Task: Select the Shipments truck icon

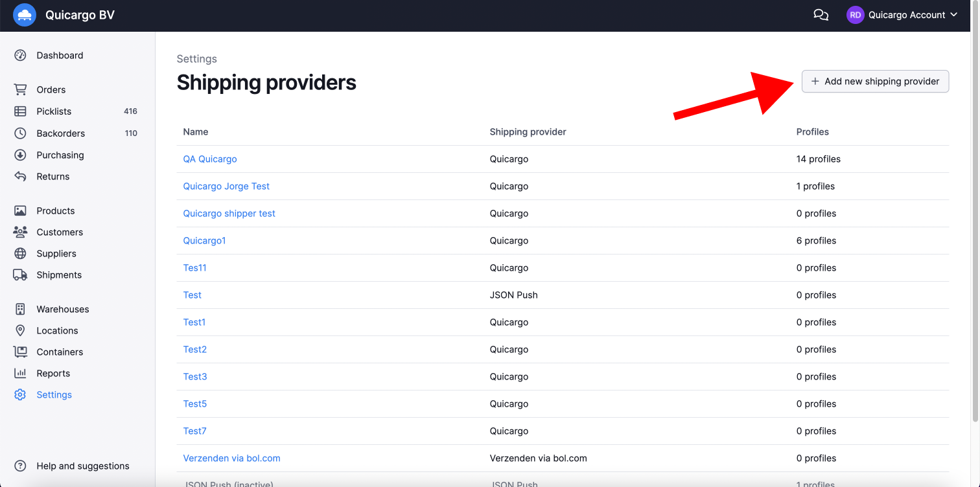Action: pos(20,275)
